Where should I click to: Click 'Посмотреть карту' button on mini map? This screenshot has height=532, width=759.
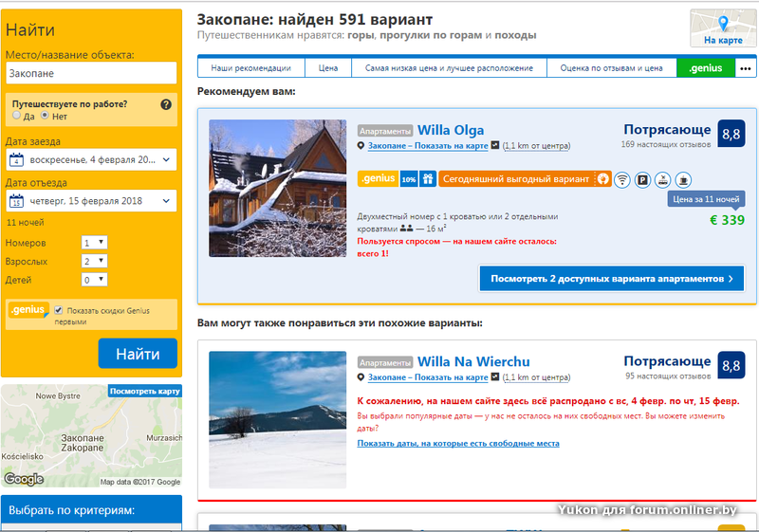(x=145, y=391)
